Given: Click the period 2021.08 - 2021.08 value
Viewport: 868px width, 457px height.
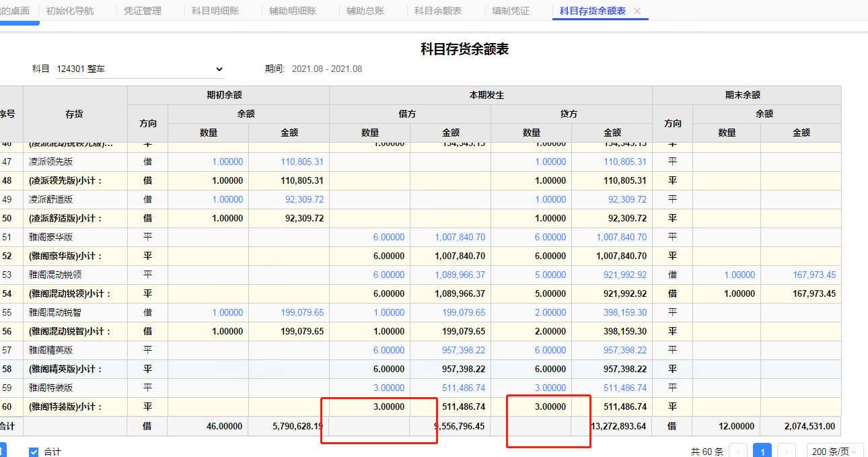Looking at the screenshot, I should [327, 69].
